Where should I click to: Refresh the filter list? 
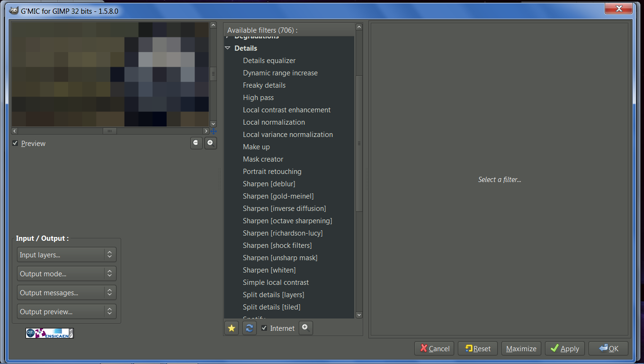coord(249,328)
